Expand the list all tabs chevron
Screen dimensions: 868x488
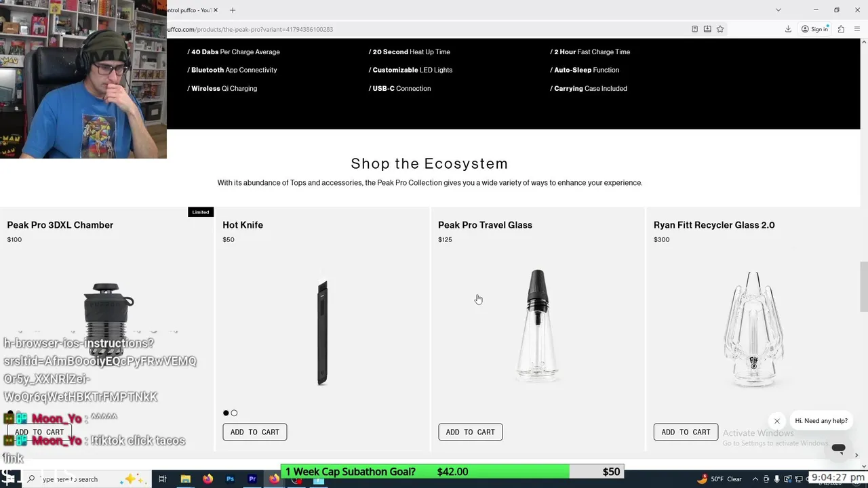(x=778, y=10)
